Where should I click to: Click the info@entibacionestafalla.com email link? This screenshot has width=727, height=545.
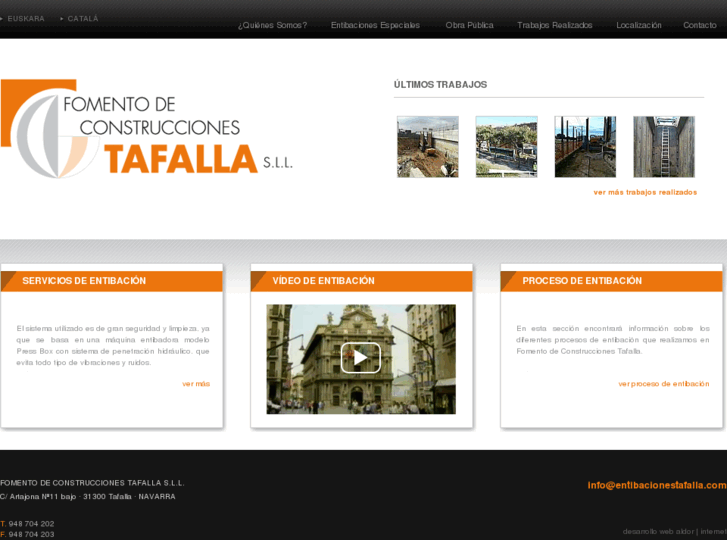tap(657, 485)
